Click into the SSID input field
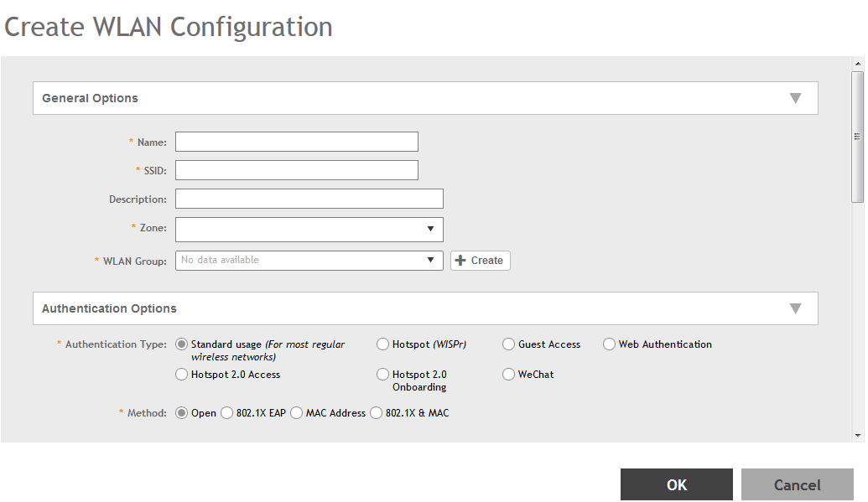Image resolution: width=868 pixels, height=502 pixels. tap(296, 170)
